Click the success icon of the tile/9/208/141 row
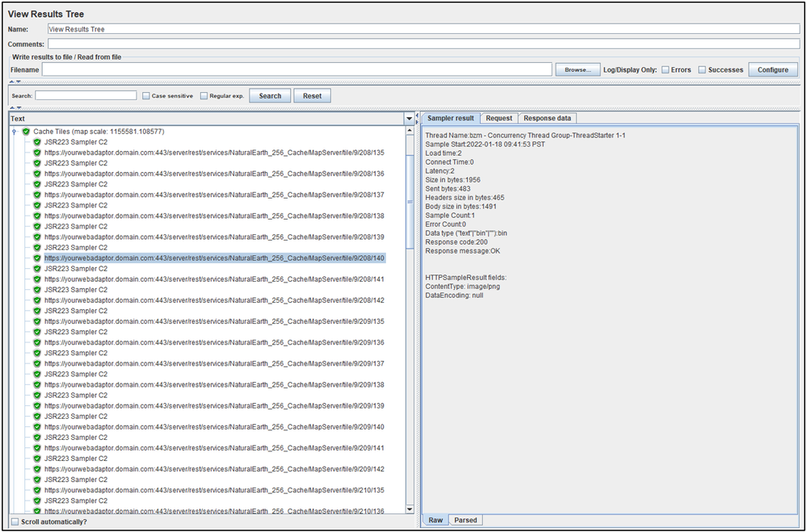807x532 pixels. (x=37, y=279)
